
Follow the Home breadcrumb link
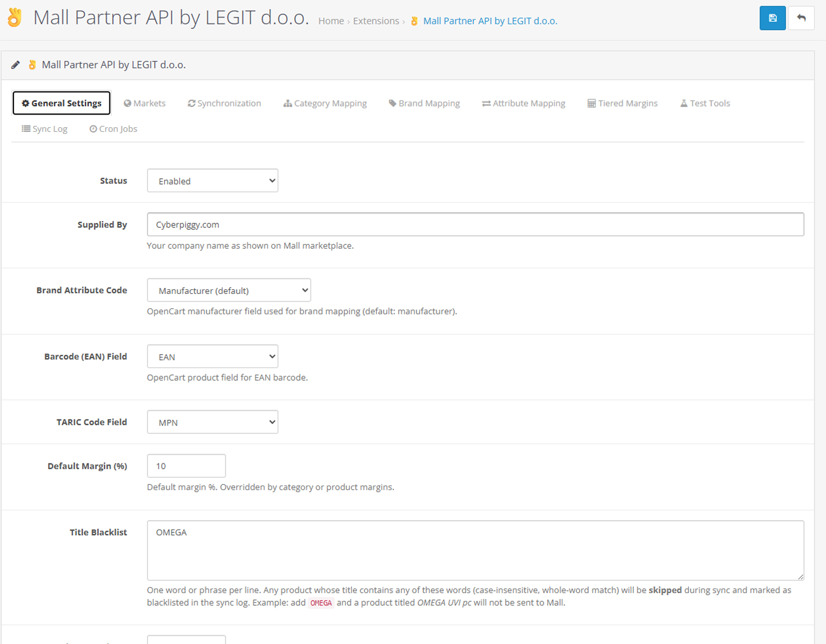[331, 21]
